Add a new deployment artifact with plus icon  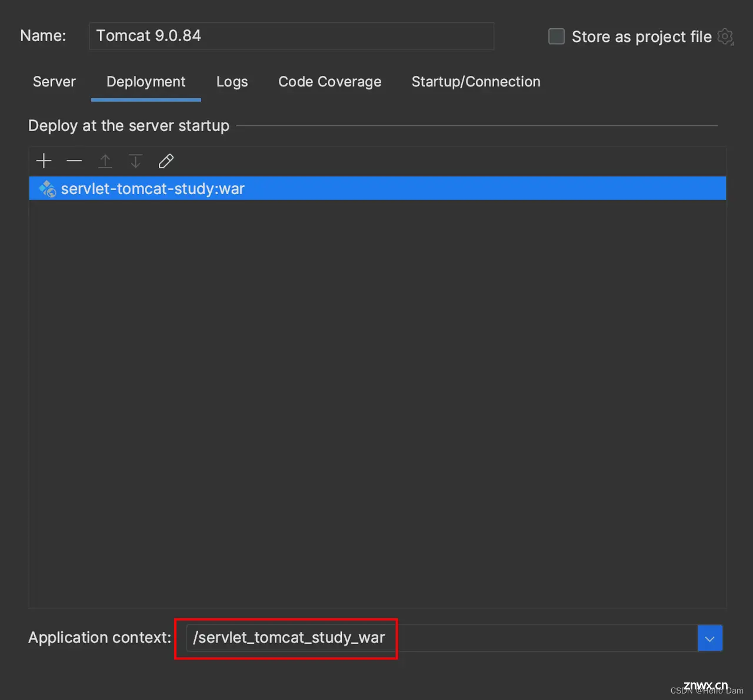pyautogui.click(x=44, y=161)
